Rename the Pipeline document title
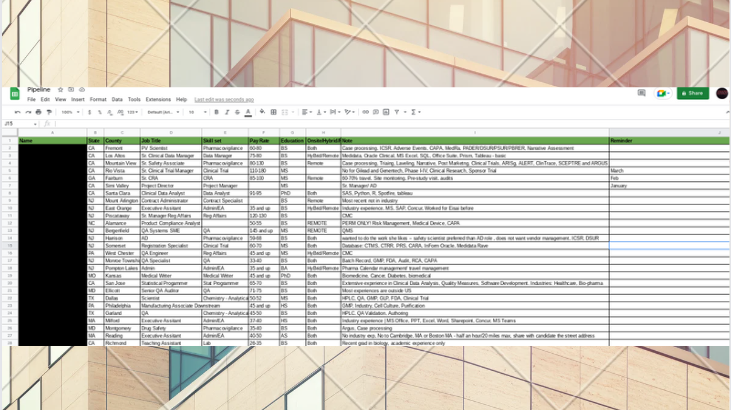Viewport: 731px width, 410px height. pos(39,90)
